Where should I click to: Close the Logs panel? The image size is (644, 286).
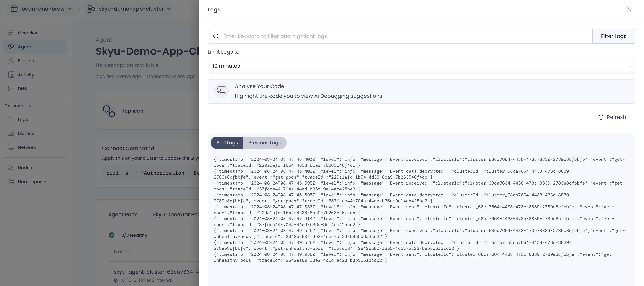[630, 10]
